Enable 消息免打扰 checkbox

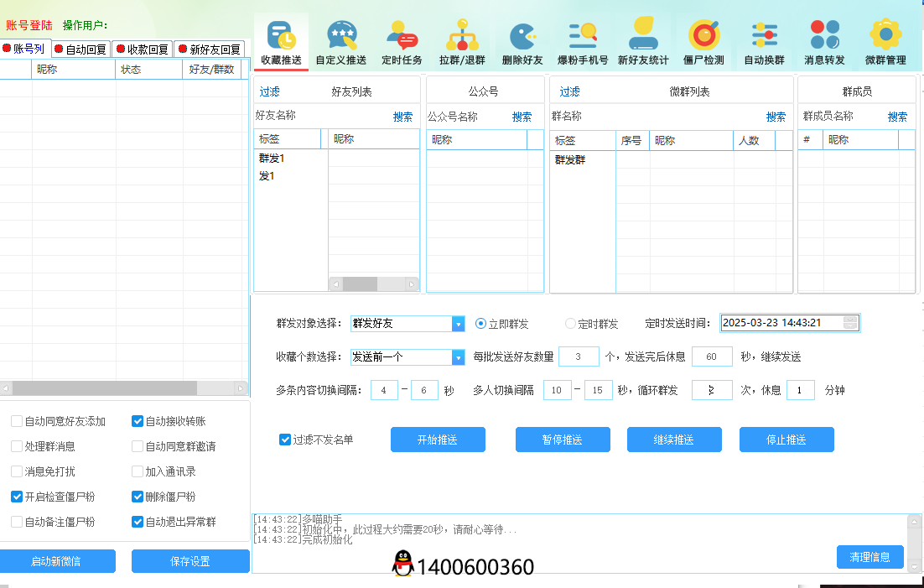[17, 471]
